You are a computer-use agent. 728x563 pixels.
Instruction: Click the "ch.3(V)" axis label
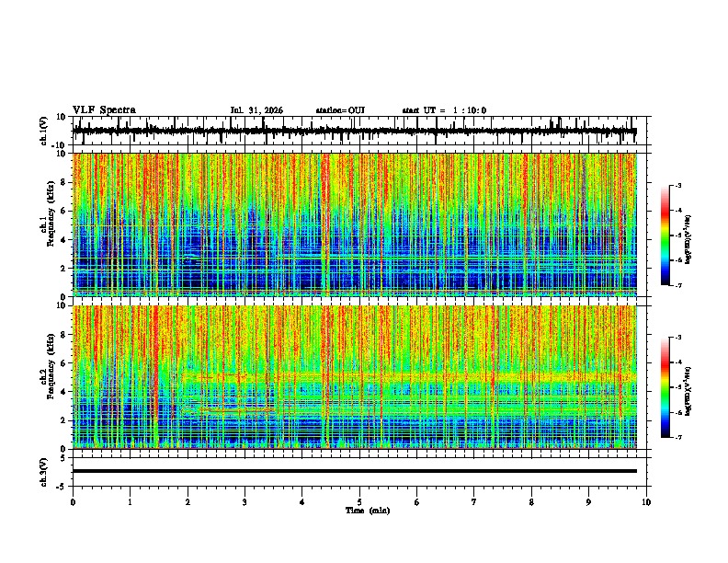[44, 472]
